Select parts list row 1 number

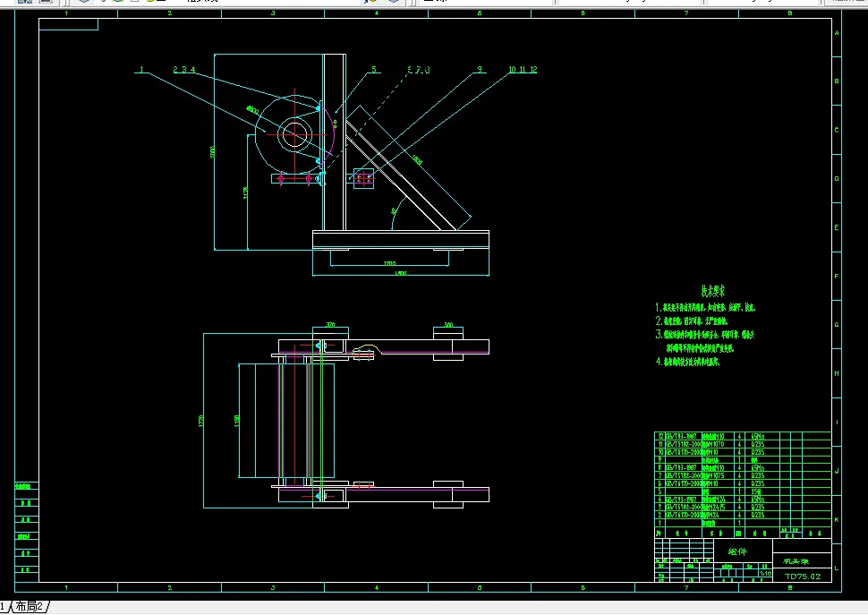click(x=660, y=523)
